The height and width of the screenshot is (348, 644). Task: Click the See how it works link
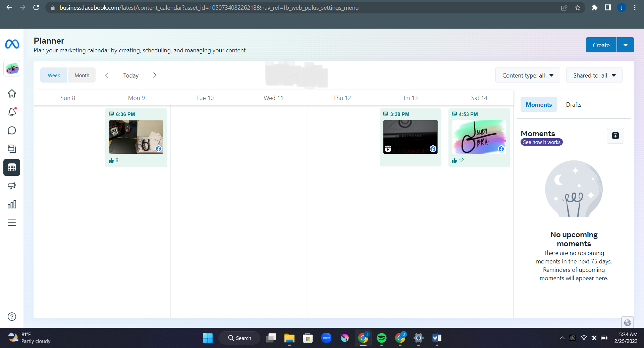[542, 142]
